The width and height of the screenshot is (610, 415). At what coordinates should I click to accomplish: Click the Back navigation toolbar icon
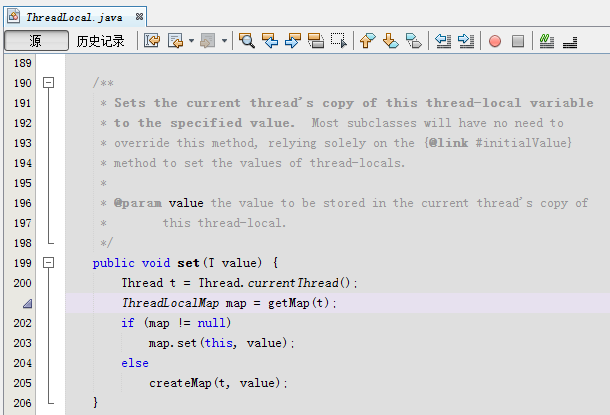click(x=176, y=40)
